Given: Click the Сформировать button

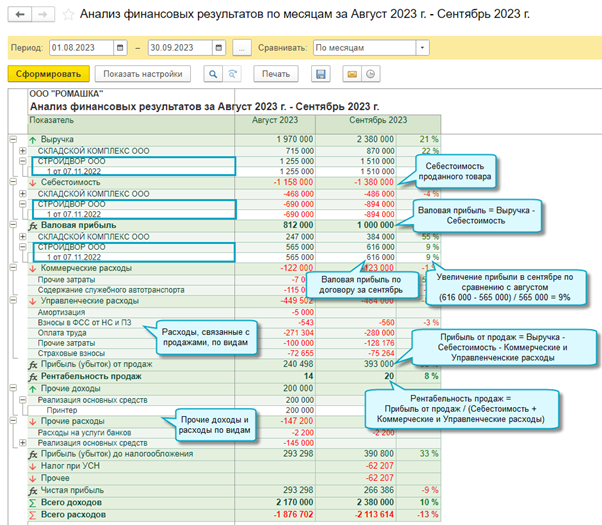Looking at the screenshot, I should [x=48, y=74].
